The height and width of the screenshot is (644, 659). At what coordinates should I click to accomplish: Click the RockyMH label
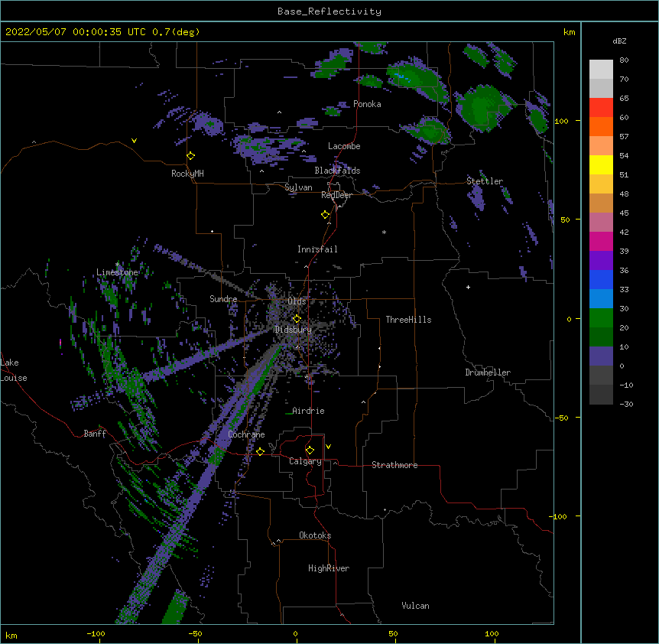pos(187,174)
